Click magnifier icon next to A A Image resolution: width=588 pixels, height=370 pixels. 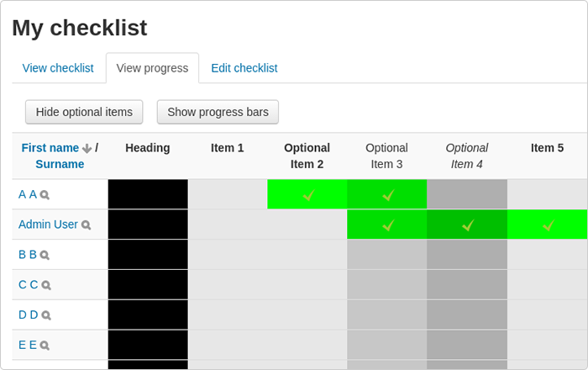(45, 195)
